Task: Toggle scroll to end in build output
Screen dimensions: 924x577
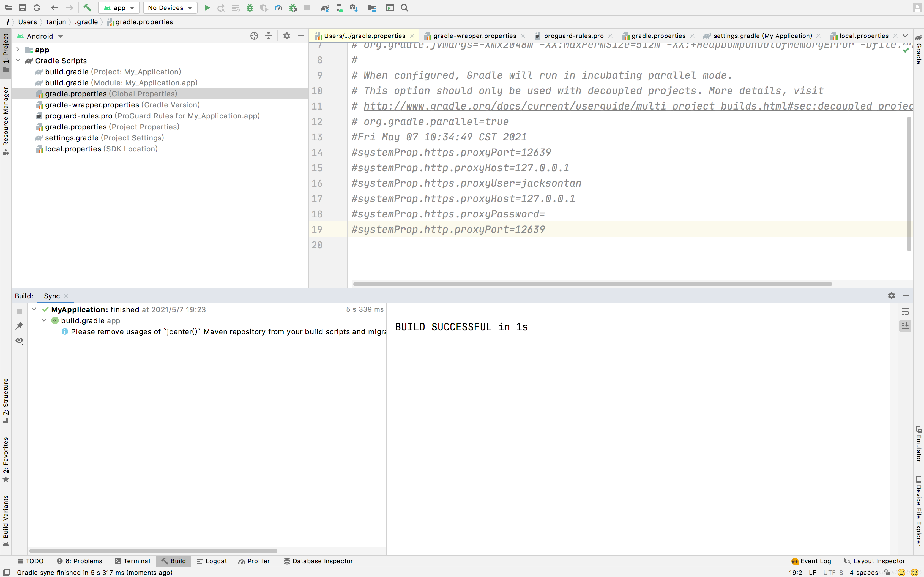Action: pos(905,325)
